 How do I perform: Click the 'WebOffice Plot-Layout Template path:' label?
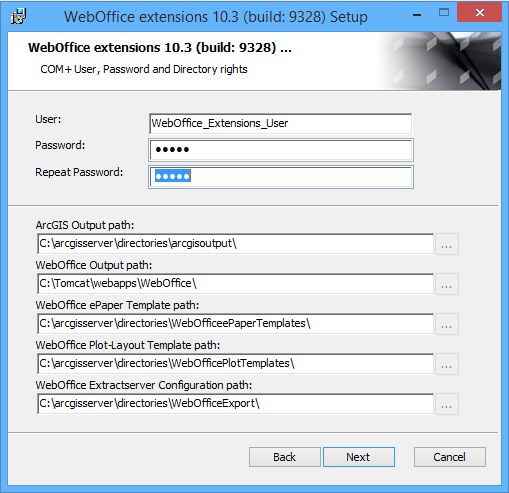point(128,345)
